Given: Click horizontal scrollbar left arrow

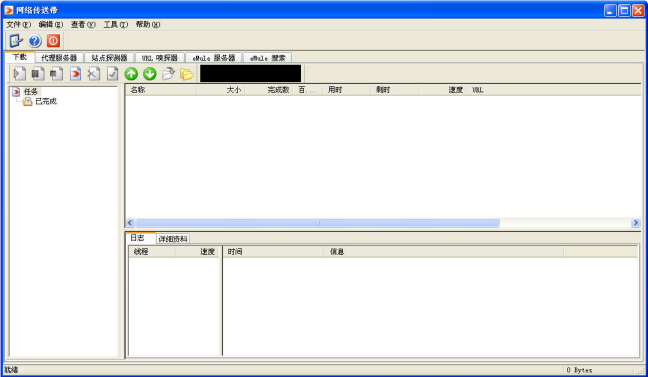Looking at the screenshot, I should [x=130, y=223].
